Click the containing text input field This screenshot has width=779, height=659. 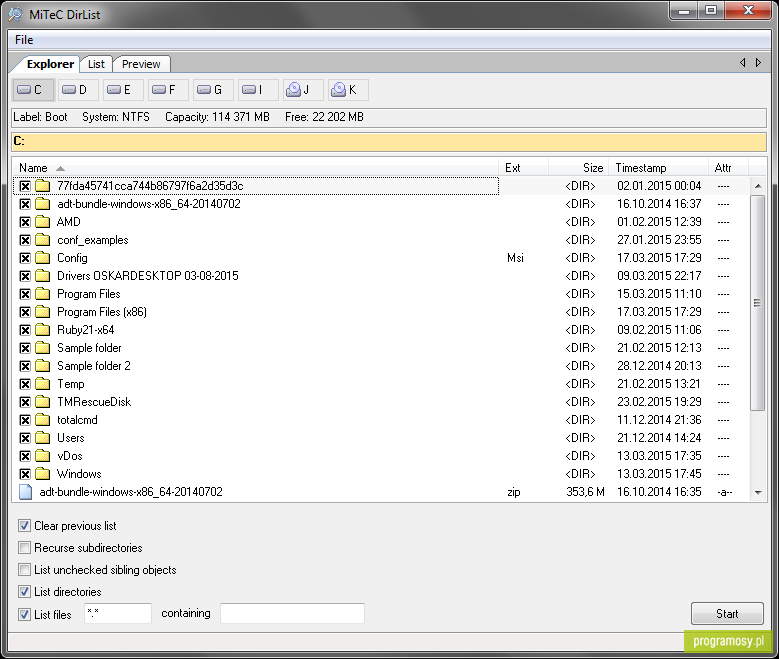click(x=292, y=613)
